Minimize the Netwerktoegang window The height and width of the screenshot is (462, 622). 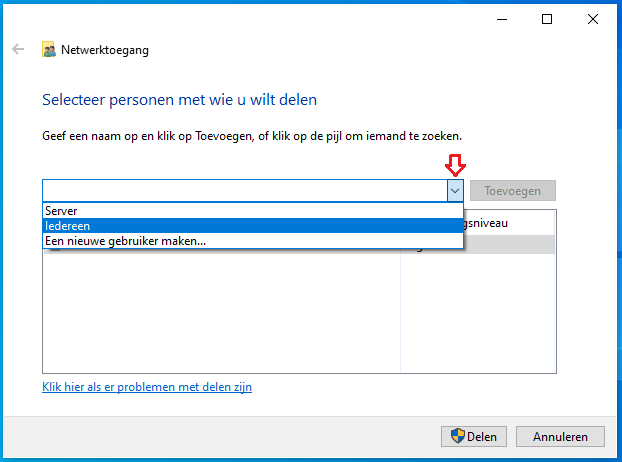tap(502, 19)
